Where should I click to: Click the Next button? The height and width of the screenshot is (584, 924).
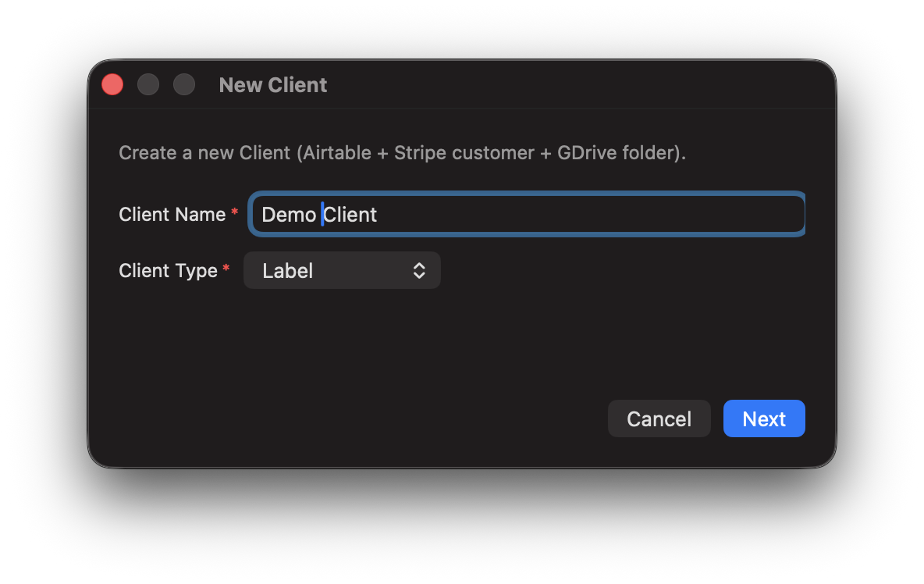(764, 418)
